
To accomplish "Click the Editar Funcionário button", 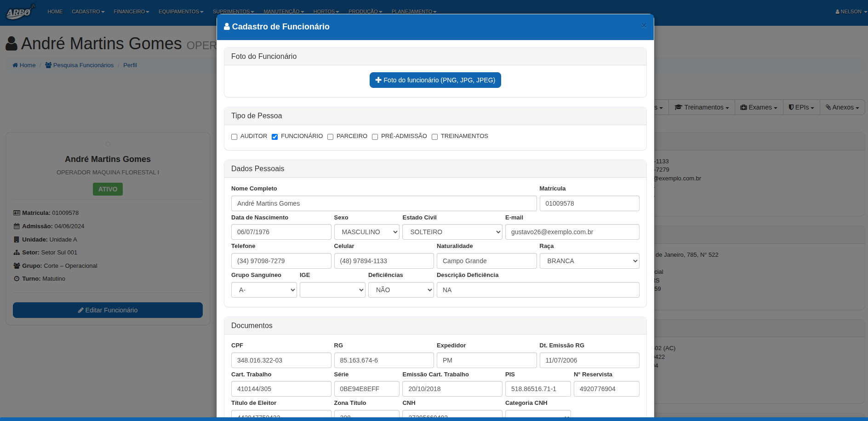I will [x=108, y=310].
